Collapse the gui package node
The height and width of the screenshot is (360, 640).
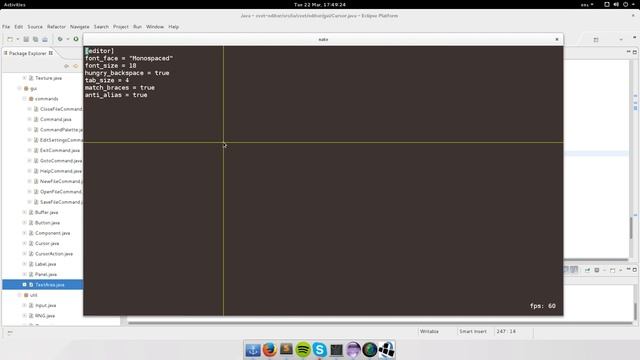[x=20, y=88]
